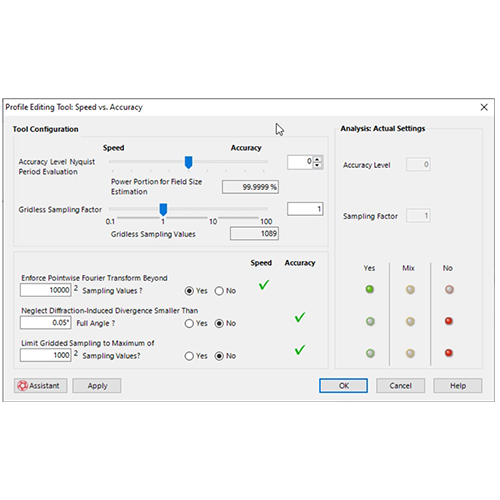Click Accuracy checkmark for Neglect Diffraction row
Screen dimensions: 500x500
coord(300,317)
